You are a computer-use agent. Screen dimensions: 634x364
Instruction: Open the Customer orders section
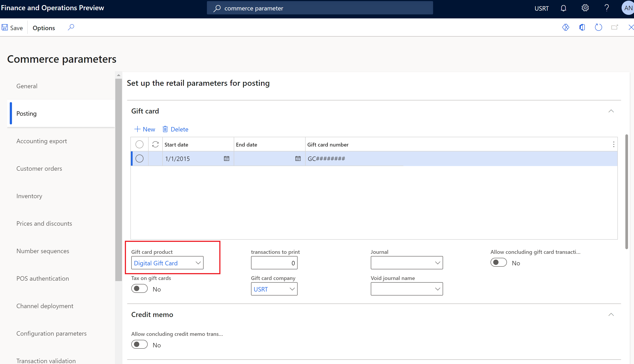pos(39,168)
